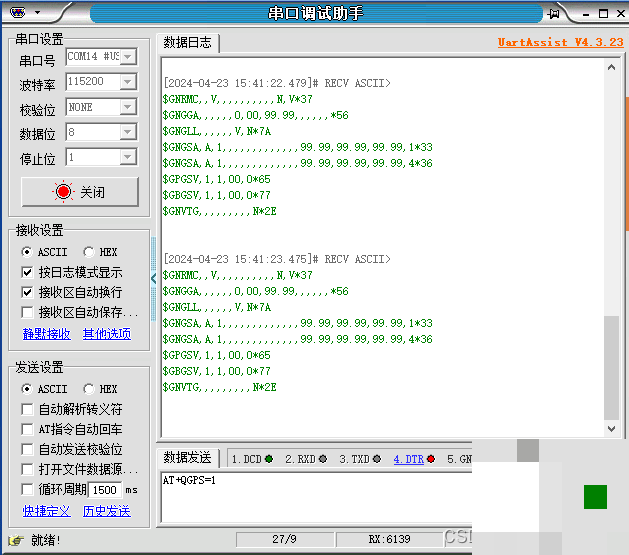Click the UartAssist V4.3.23 link
629x555 pixels.
point(560,42)
